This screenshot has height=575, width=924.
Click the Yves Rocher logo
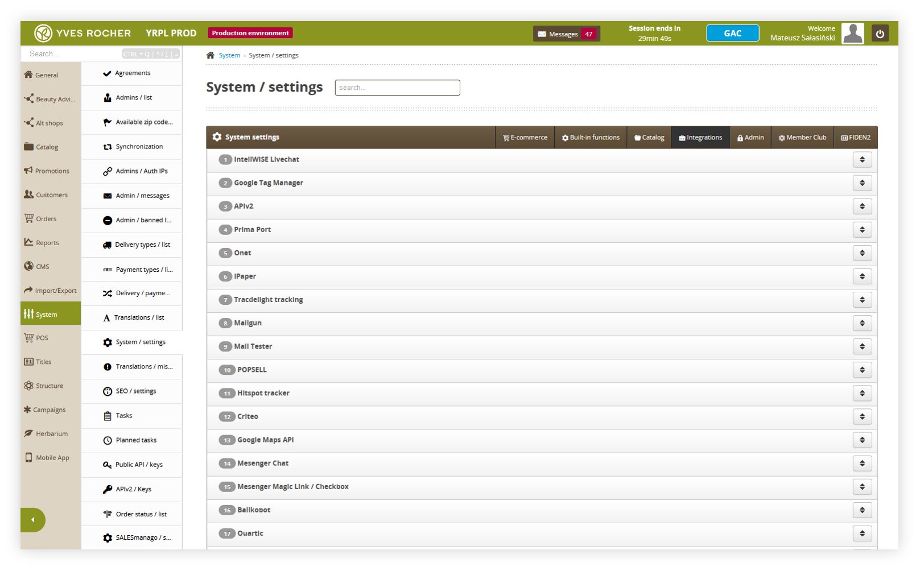(x=82, y=34)
